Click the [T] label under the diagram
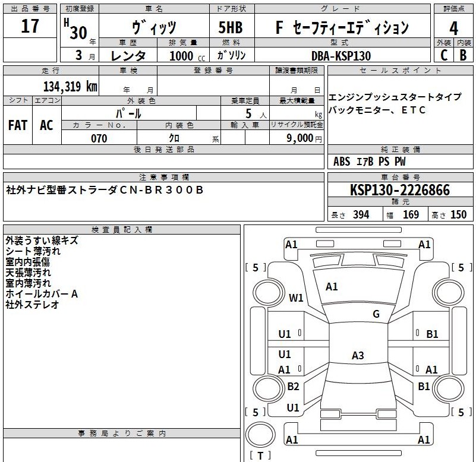This screenshot has width=476, height=462. pyautogui.click(x=260, y=456)
